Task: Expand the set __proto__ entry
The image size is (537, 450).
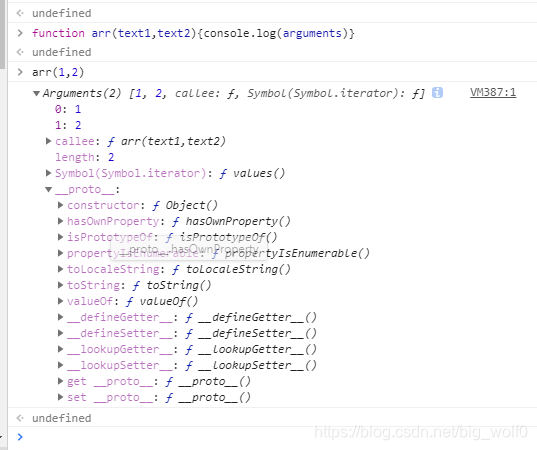Action: click(x=60, y=397)
